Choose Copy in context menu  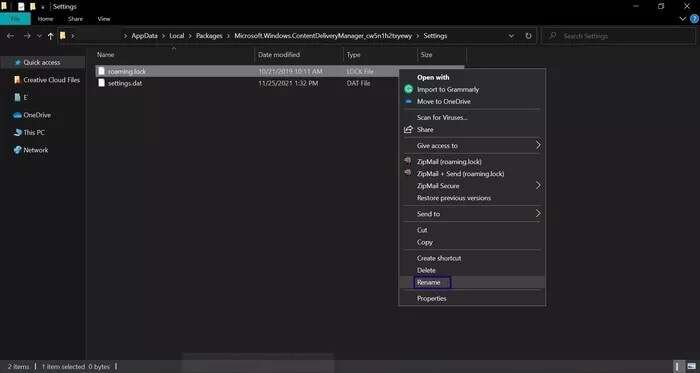471,242
